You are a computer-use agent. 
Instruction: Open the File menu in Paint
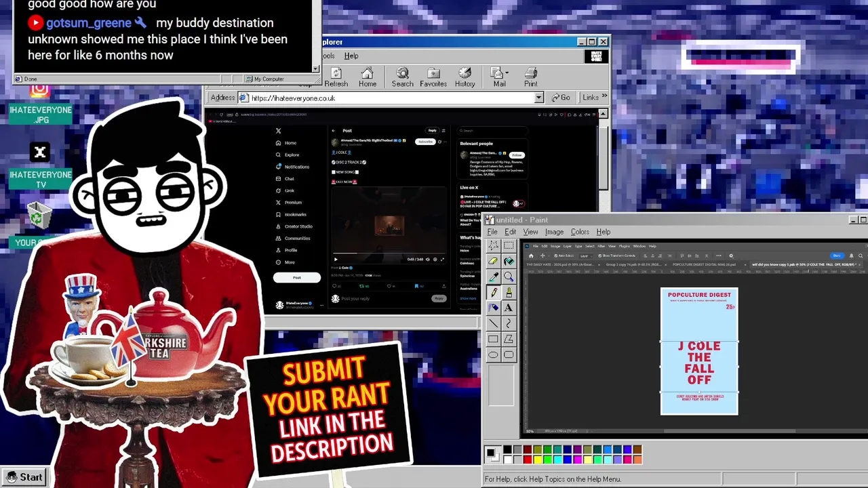[x=492, y=232]
